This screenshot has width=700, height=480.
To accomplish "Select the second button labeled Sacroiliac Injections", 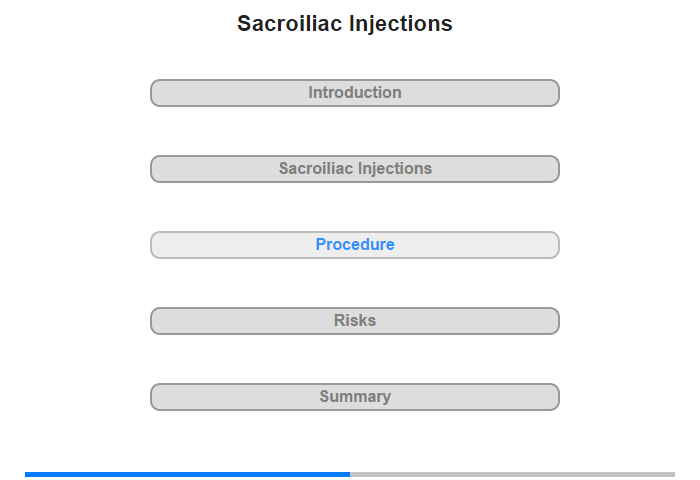I will 354,169.
